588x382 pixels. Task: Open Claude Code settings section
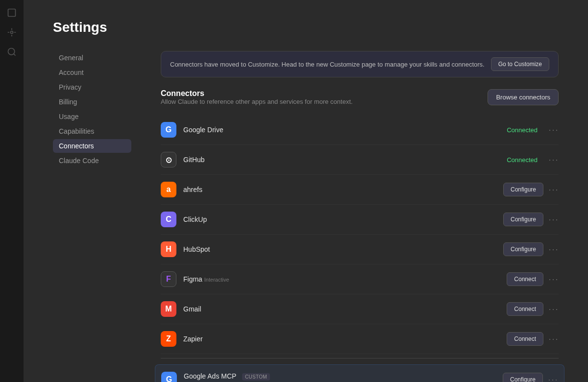point(92,161)
